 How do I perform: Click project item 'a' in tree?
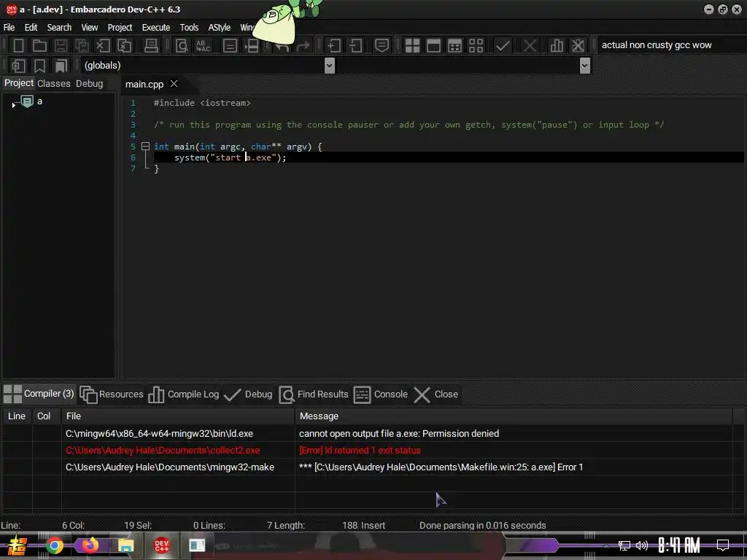point(39,101)
